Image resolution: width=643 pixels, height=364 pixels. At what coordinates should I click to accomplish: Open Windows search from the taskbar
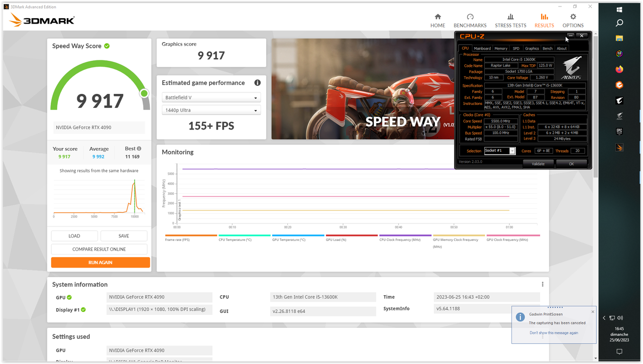(x=619, y=23)
